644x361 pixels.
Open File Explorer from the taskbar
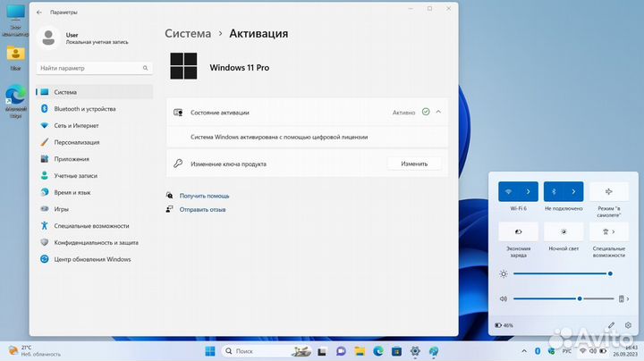(360, 351)
